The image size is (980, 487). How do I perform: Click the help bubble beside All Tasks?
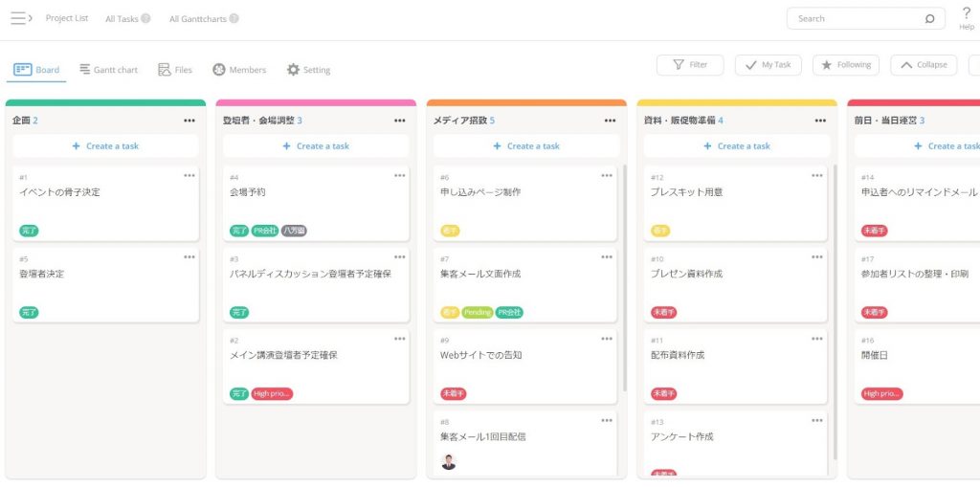pyautogui.click(x=145, y=18)
